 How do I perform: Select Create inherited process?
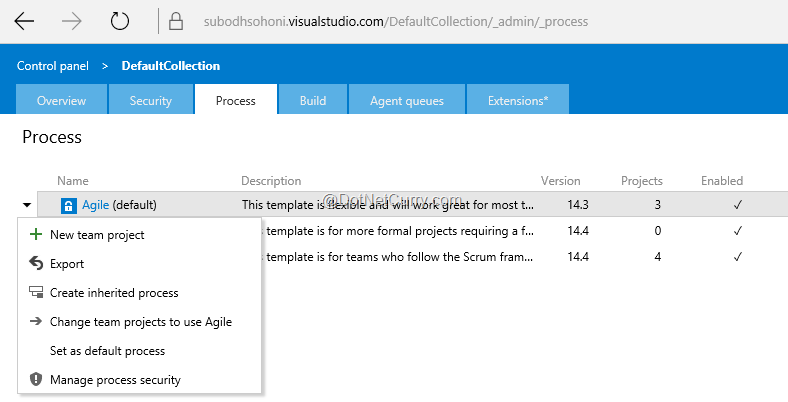click(x=139, y=293)
